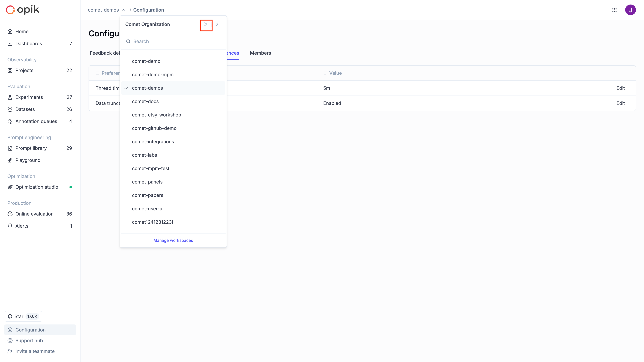Open the Experiments page
Screen dimensions: 644x362
pyautogui.click(x=29, y=97)
